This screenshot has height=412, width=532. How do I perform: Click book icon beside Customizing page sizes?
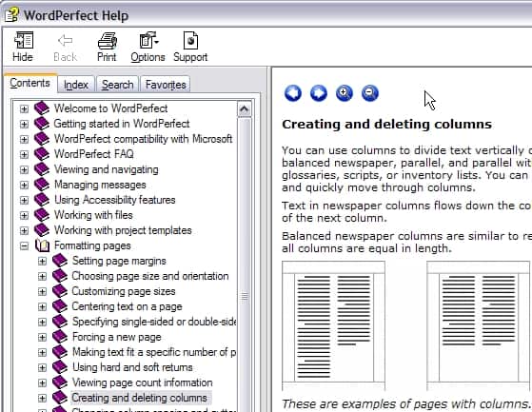60,291
